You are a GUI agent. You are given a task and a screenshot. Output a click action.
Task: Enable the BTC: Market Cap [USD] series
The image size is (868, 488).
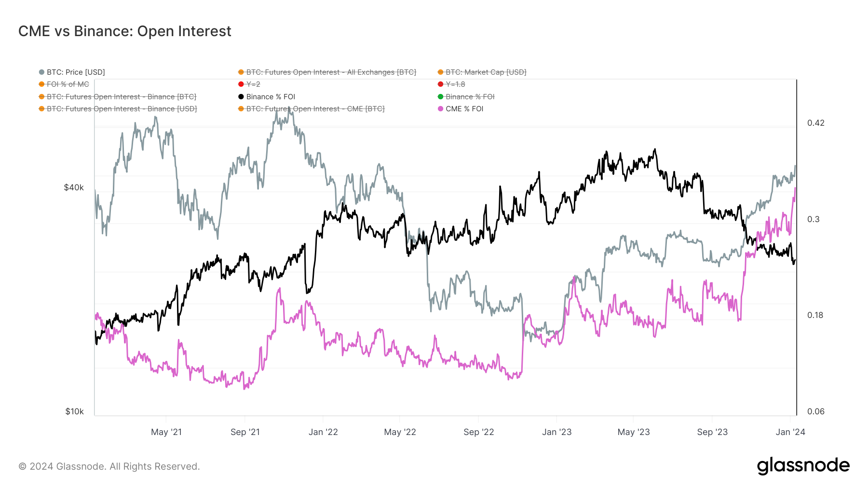pos(486,72)
